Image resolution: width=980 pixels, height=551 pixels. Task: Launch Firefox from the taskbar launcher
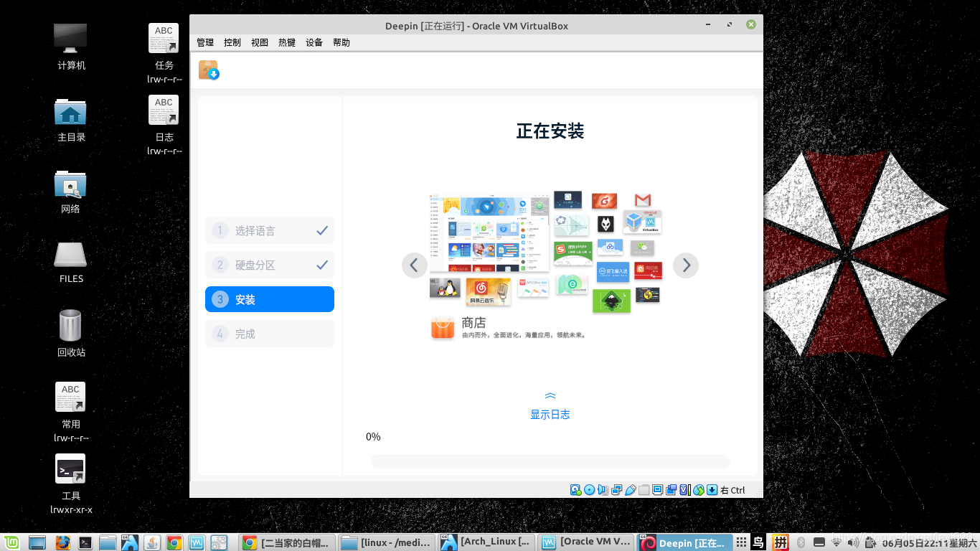click(x=62, y=542)
